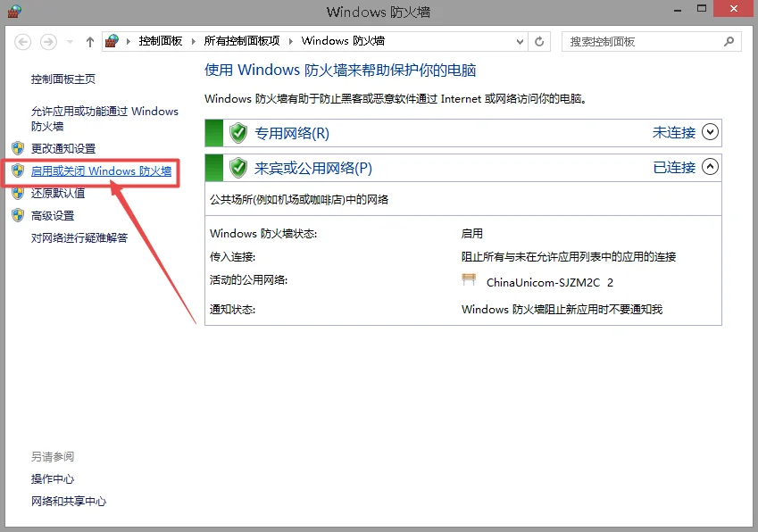Go forward with the forward arrow
Screen dimensions: 758x532
[48, 42]
